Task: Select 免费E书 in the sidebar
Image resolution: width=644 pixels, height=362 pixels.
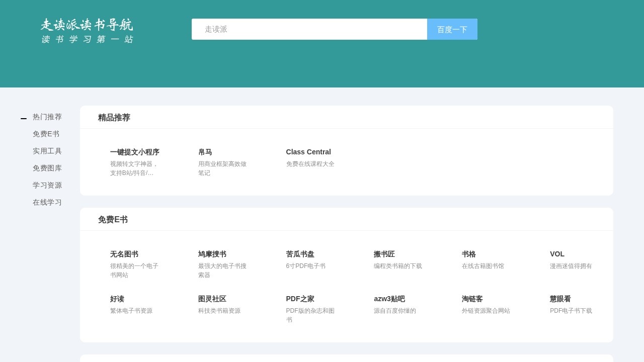Action: (46, 134)
